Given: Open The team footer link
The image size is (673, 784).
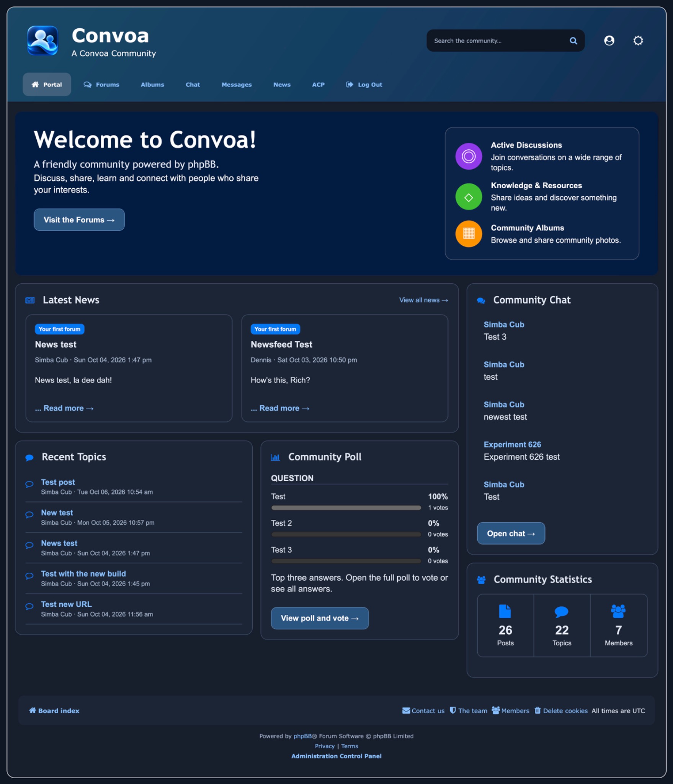Looking at the screenshot, I should click(469, 710).
